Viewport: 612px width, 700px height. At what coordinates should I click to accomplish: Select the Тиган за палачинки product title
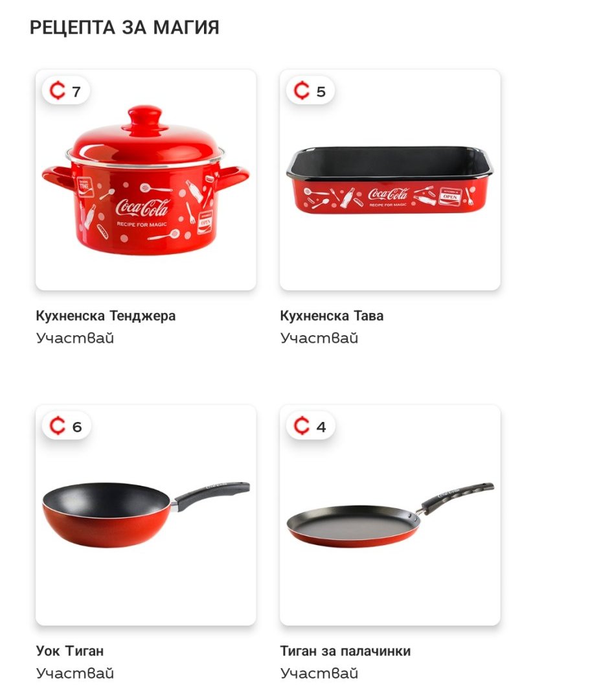click(345, 651)
